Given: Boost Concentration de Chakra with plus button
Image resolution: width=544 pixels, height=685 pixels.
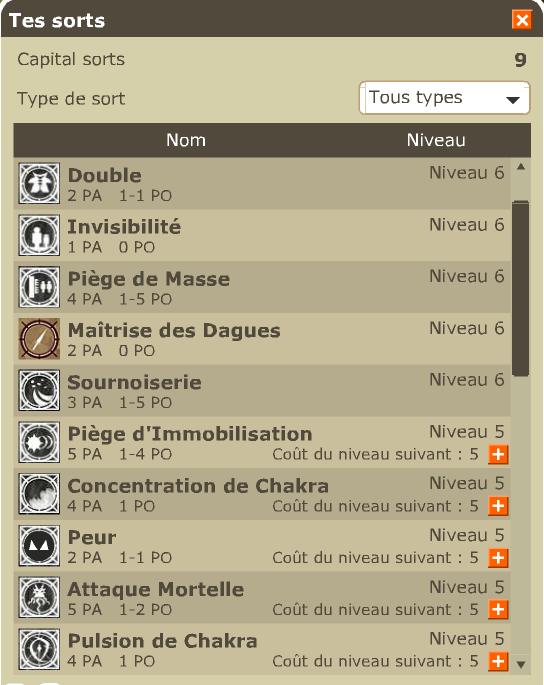Looking at the screenshot, I should [498, 506].
